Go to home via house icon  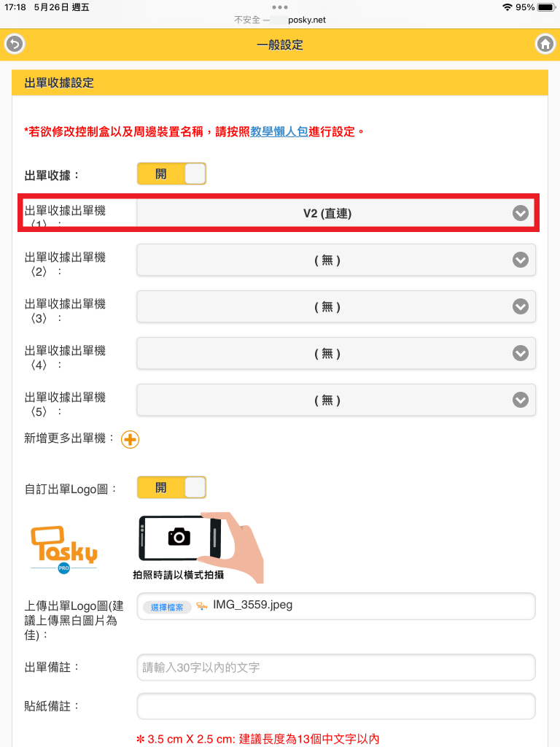click(x=545, y=44)
